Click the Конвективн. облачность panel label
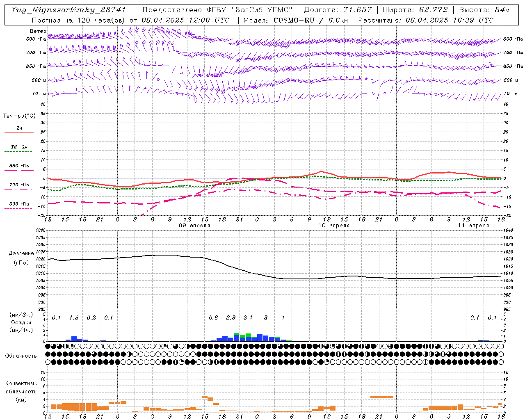525x420 pixels. [x=21, y=388]
